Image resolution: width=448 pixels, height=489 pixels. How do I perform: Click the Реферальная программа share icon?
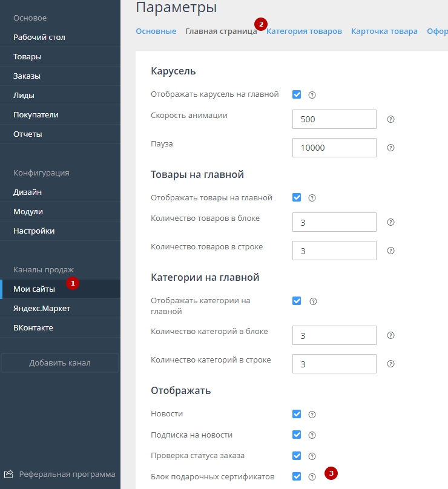coord(8,474)
